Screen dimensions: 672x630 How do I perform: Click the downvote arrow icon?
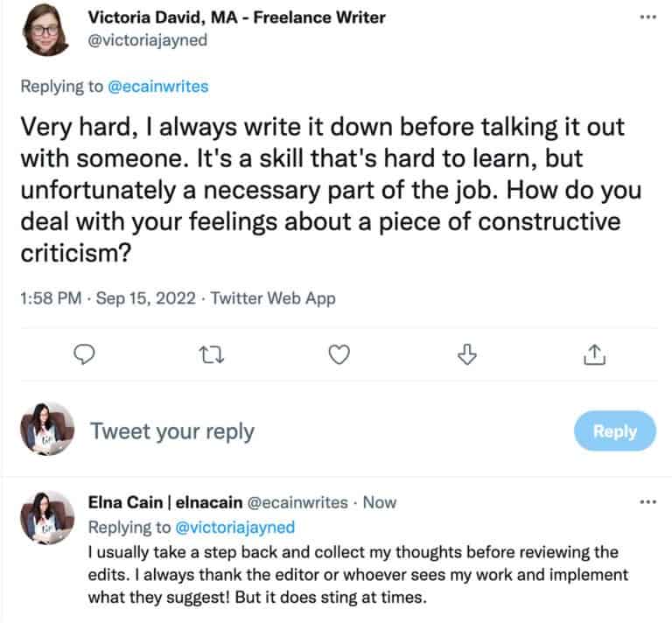coord(466,354)
